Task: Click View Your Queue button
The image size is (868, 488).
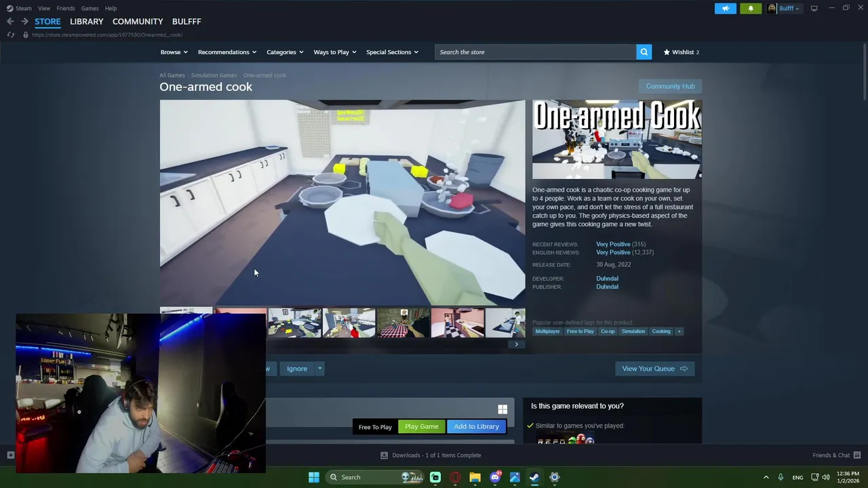Action: [x=654, y=369]
